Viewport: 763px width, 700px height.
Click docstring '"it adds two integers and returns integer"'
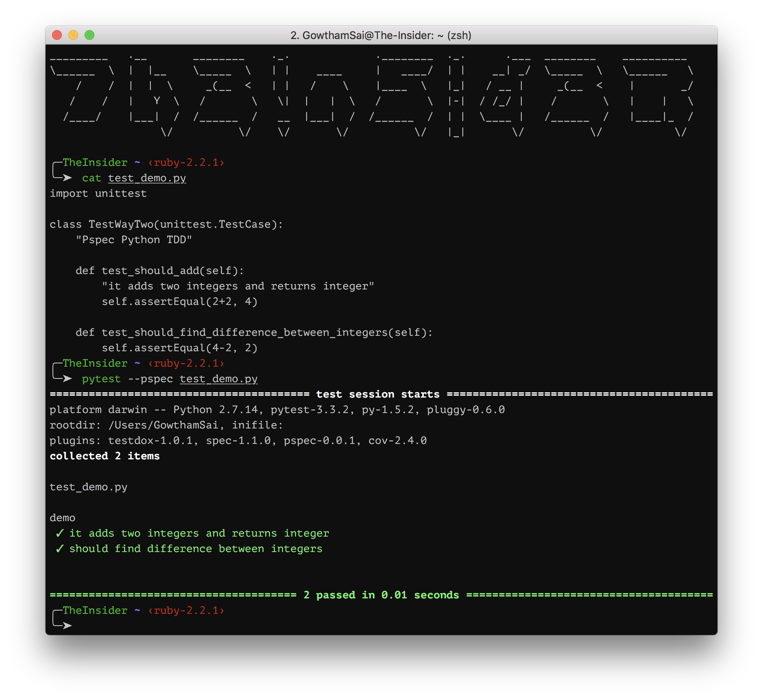(x=238, y=286)
